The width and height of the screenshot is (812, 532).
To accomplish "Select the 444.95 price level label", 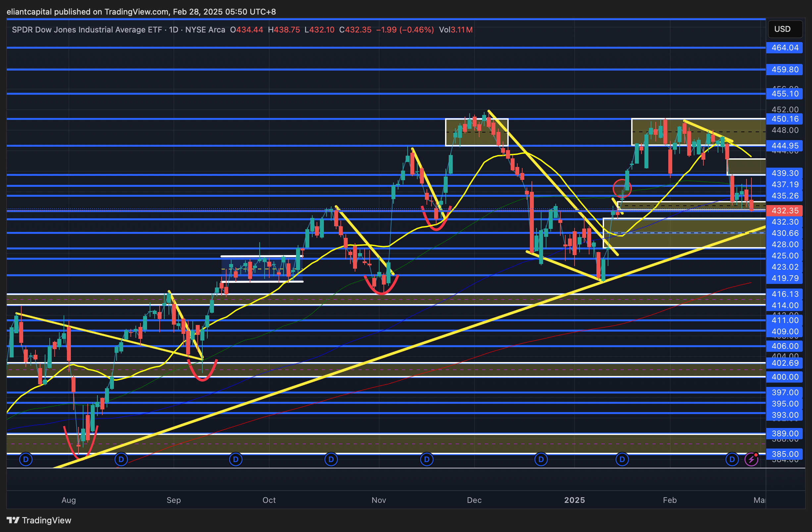I will click(x=784, y=146).
